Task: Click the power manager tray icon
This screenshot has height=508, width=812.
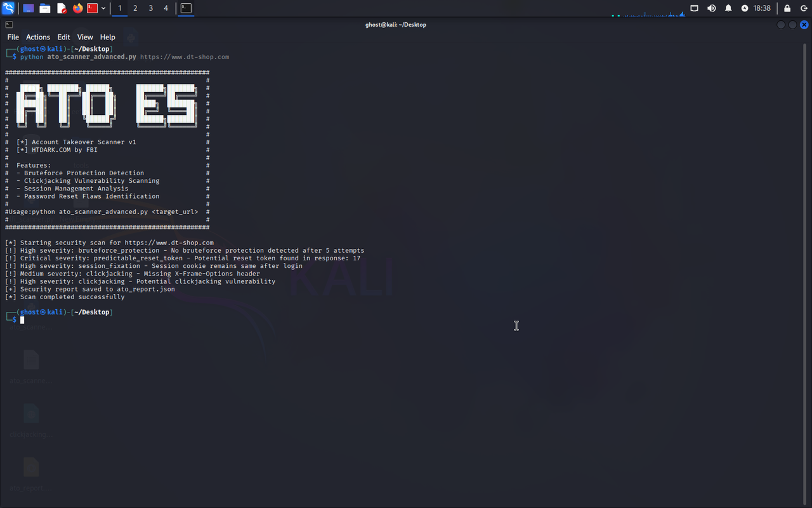Action: coord(745,8)
